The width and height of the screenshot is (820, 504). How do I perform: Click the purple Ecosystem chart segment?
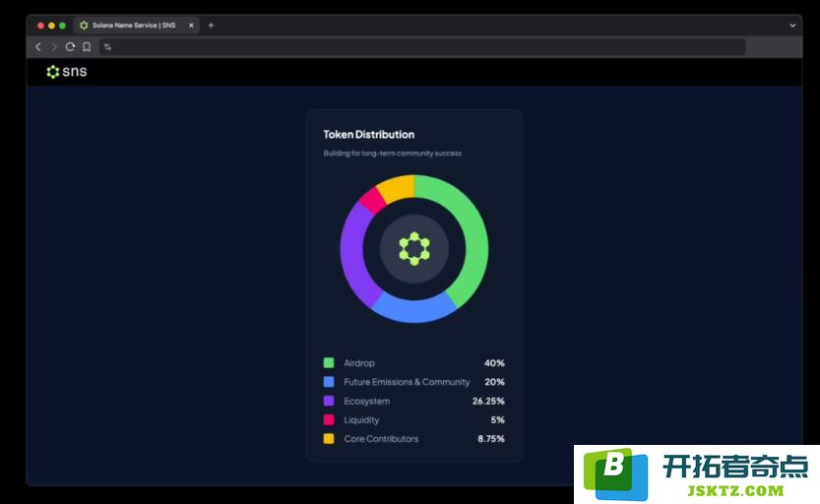[353, 256]
